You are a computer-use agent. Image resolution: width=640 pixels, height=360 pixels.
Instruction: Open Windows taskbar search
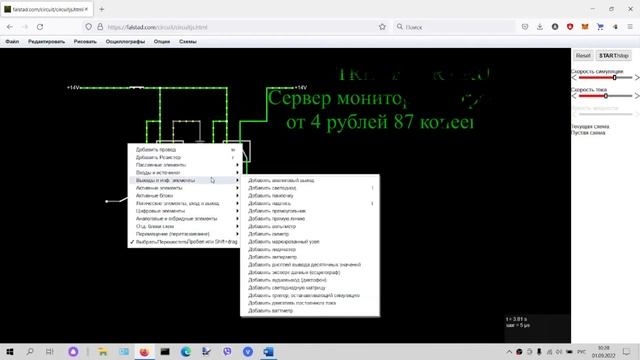point(30,351)
